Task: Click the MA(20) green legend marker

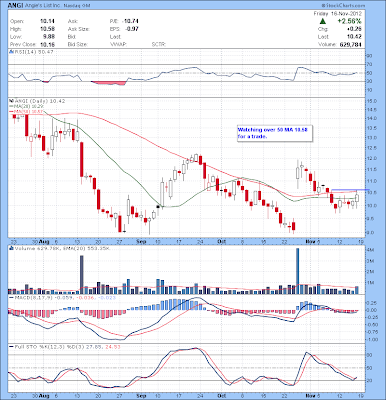Action: [x=11, y=106]
